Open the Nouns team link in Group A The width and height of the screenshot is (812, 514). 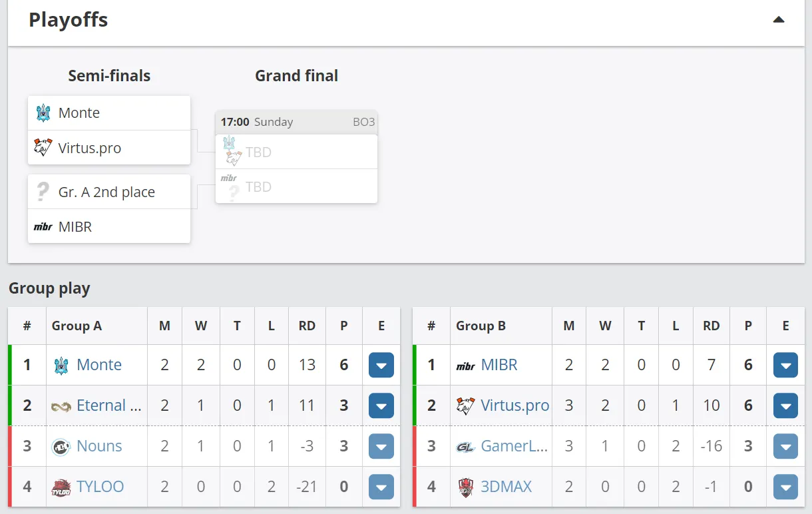(x=99, y=446)
